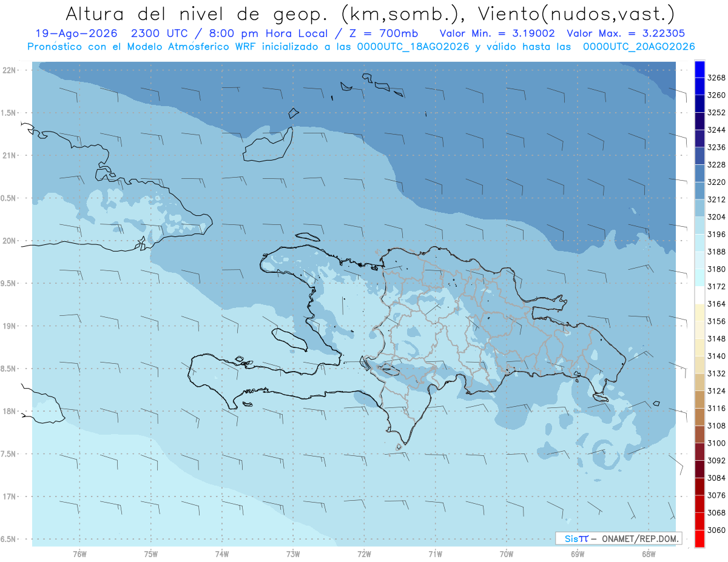Click the '3076' legend value

coord(716,495)
